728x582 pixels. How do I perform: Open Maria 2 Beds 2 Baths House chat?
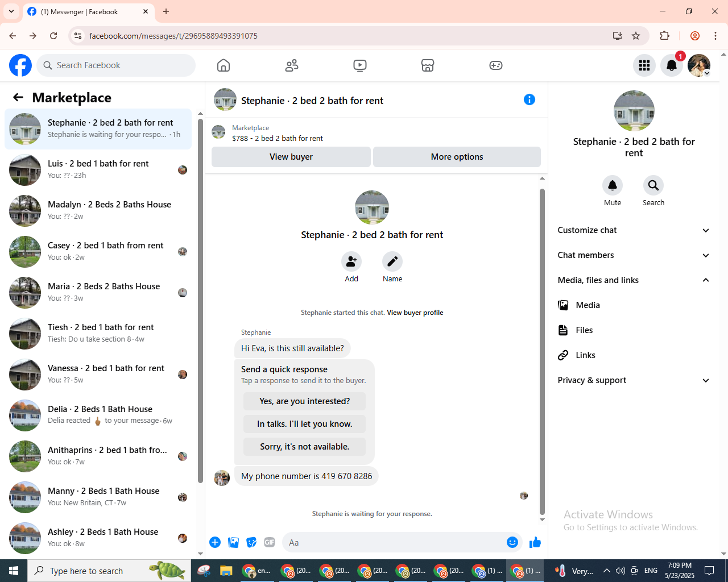coord(98,293)
